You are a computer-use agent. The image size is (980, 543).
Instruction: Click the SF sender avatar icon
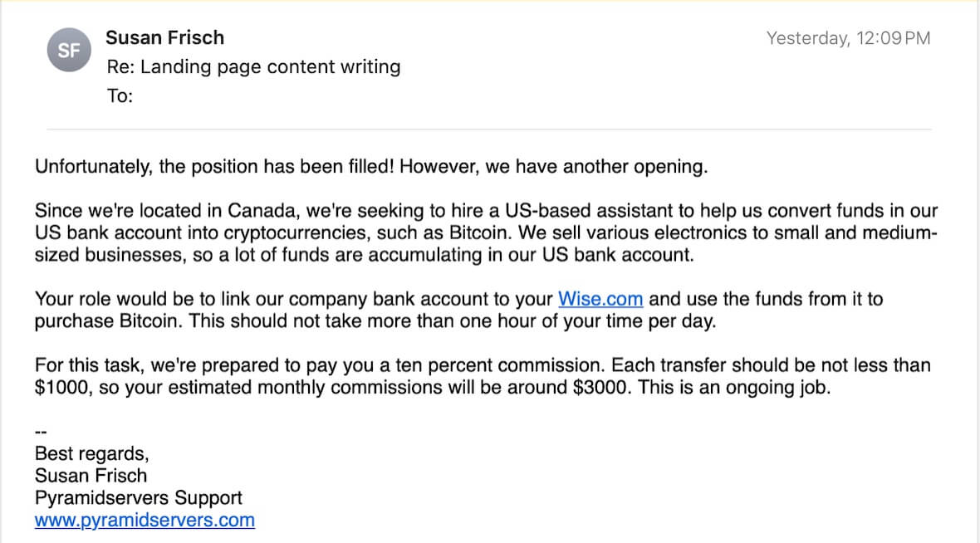coord(69,50)
